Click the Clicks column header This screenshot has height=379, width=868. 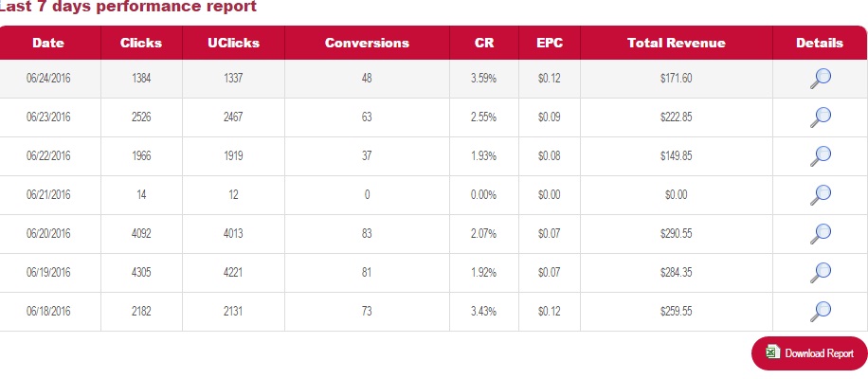click(141, 43)
